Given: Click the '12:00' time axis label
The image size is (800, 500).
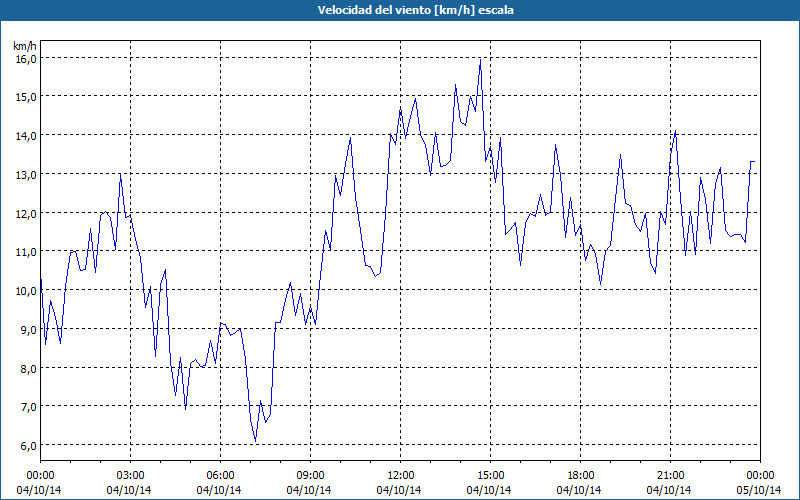Looking at the screenshot, I should [x=401, y=476].
